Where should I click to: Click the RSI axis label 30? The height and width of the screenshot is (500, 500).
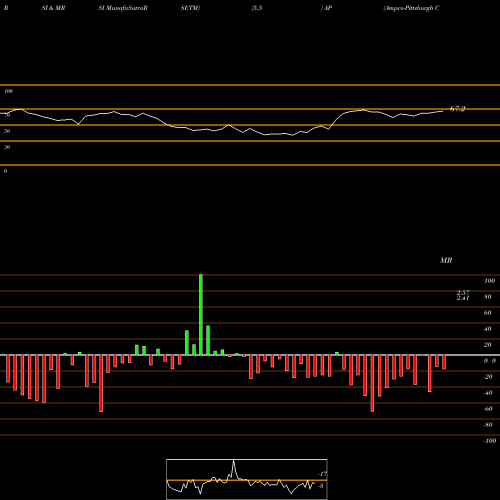(7, 147)
